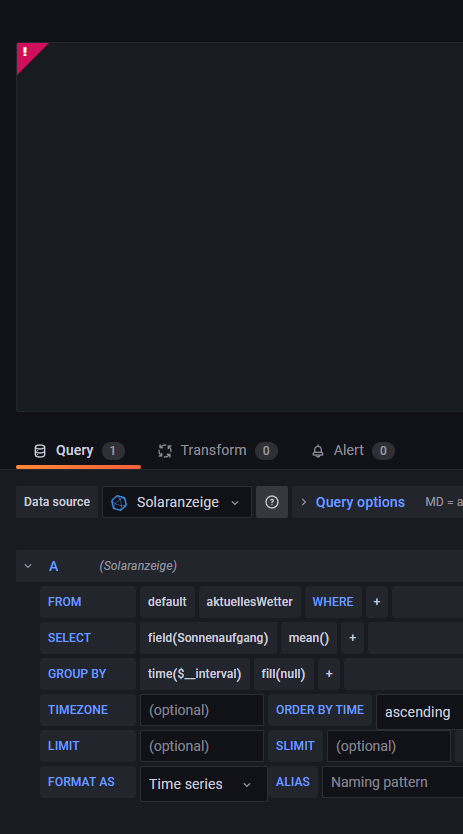Click the Alert bell icon

pyautogui.click(x=318, y=451)
